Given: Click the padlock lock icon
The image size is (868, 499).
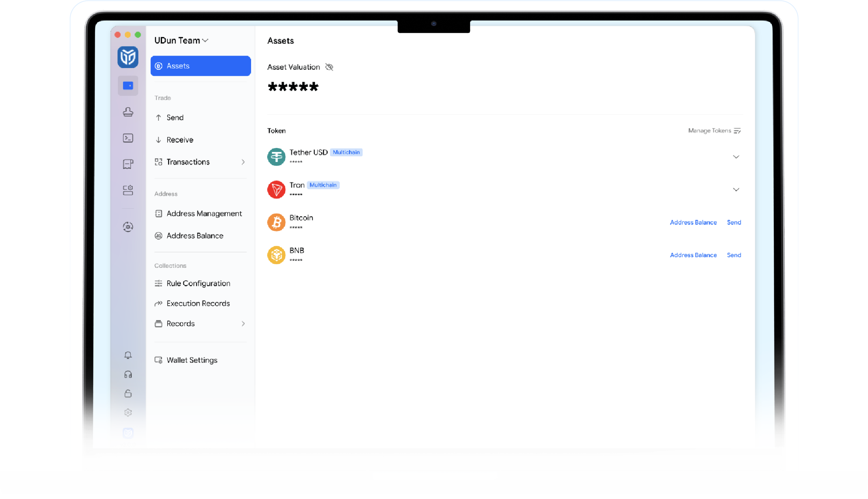Looking at the screenshot, I should 128,393.
